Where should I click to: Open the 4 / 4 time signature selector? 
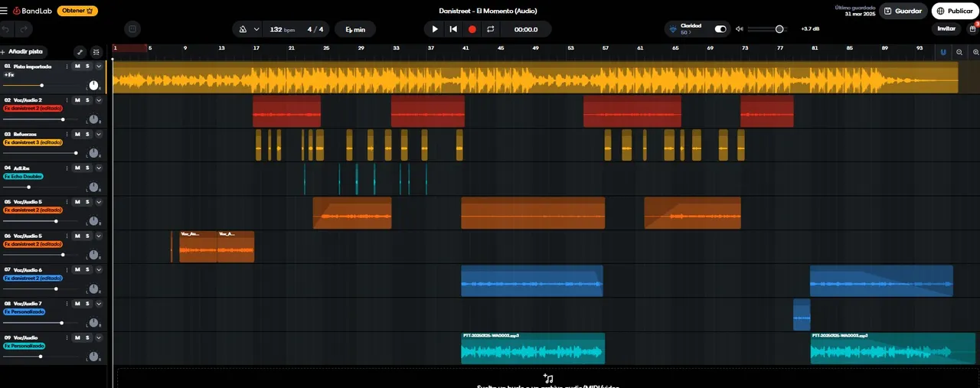point(315,29)
